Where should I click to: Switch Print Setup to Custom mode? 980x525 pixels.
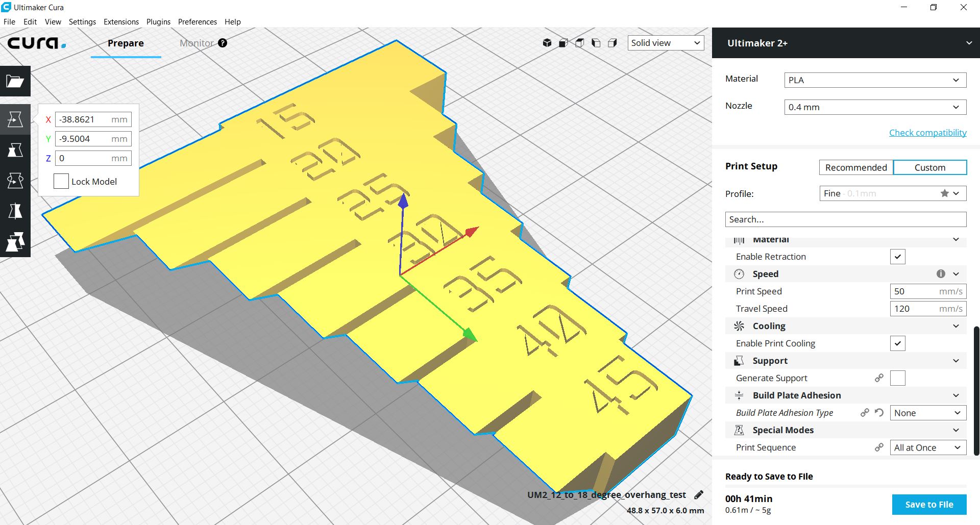[x=930, y=167]
